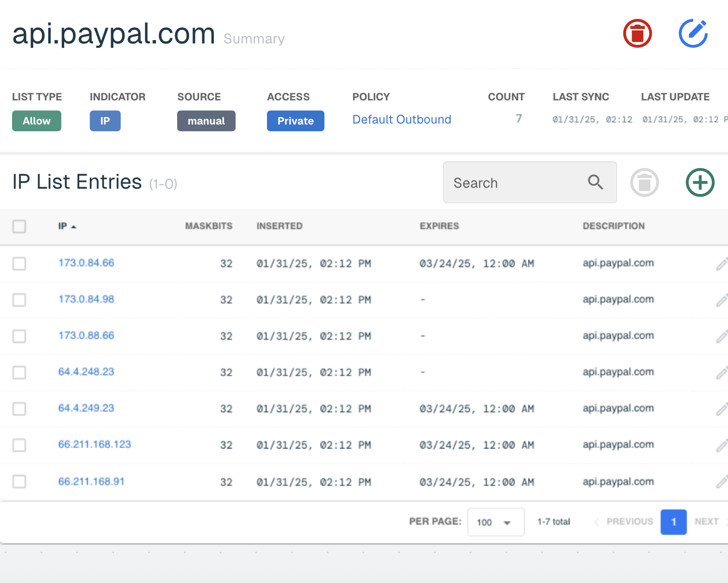Click the grey delete entries trash icon
This screenshot has width=728, height=583.
tap(644, 182)
